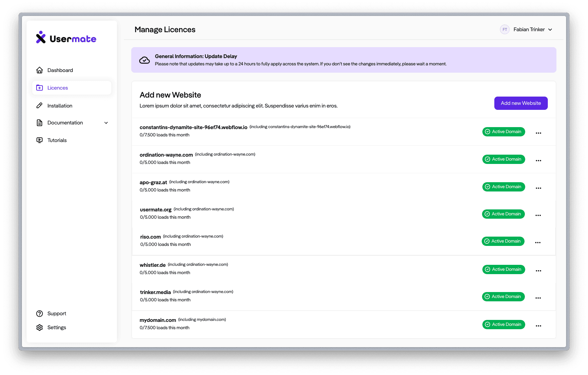Open more options for constantins-dynamite-site-96ef74.webflow.io
The image size is (588, 375).
[539, 133]
